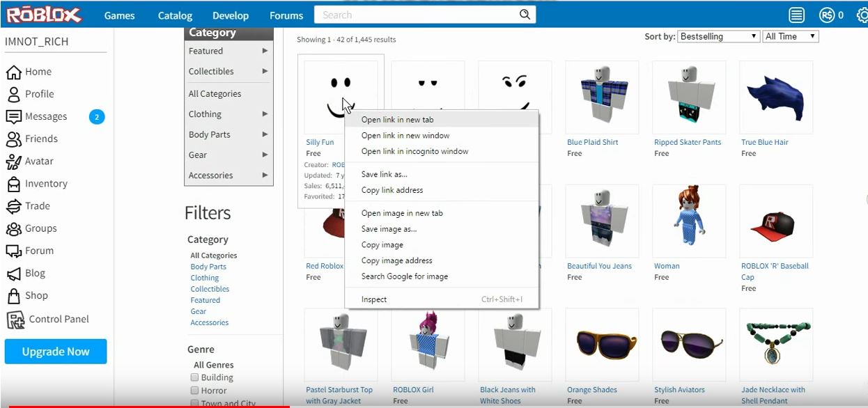Click the search magnifier icon

(525, 15)
